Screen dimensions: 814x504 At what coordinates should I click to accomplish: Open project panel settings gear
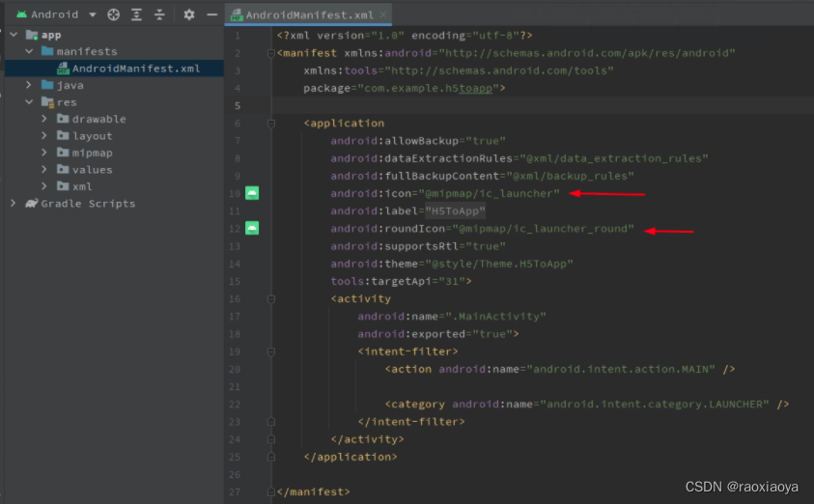click(x=189, y=14)
